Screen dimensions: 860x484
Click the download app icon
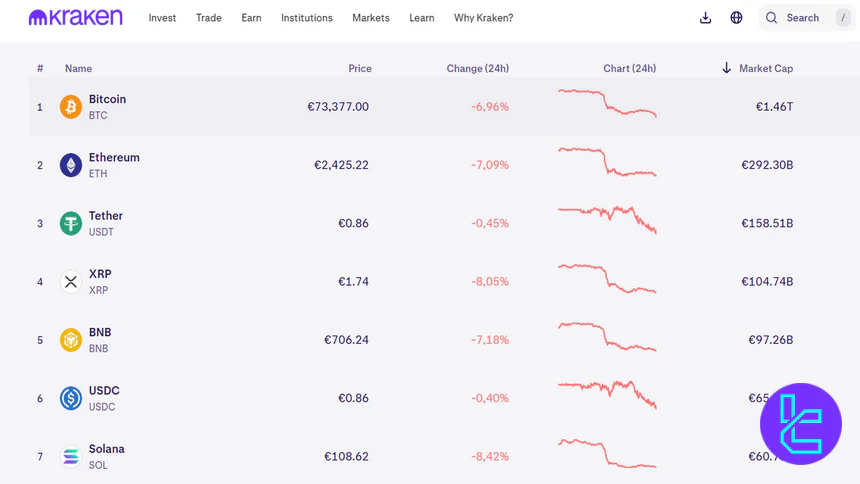pyautogui.click(x=705, y=18)
